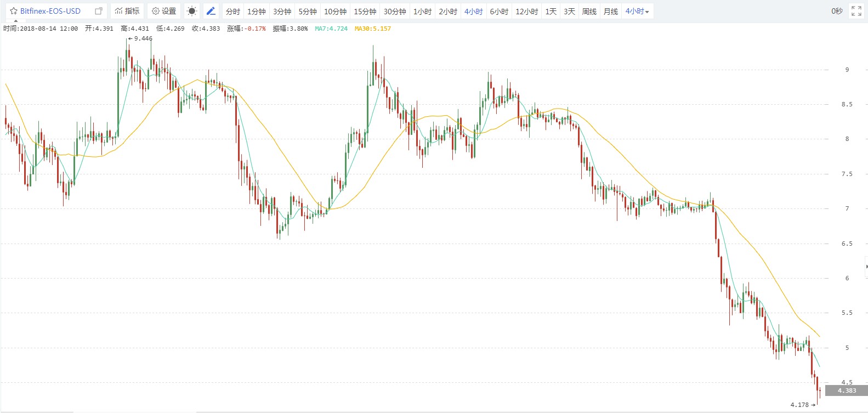Viewport: 868px width, 413px height.
Task: Click the small arrow handle on right edge
Action: point(866,267)
